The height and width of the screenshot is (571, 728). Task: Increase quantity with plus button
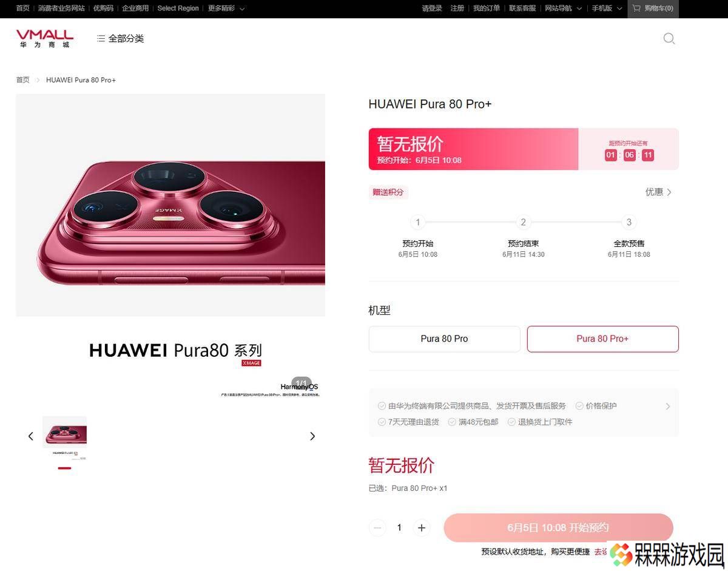[422, 528]
